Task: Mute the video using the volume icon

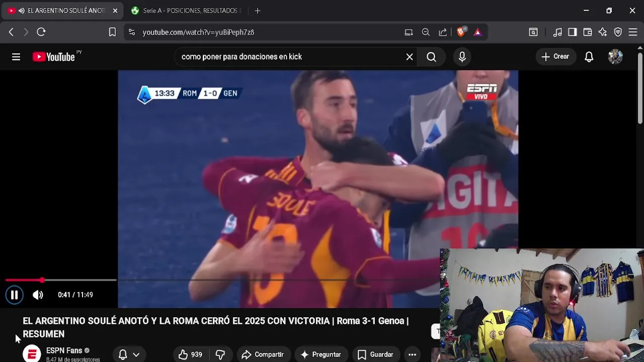Action: point(38,295)
